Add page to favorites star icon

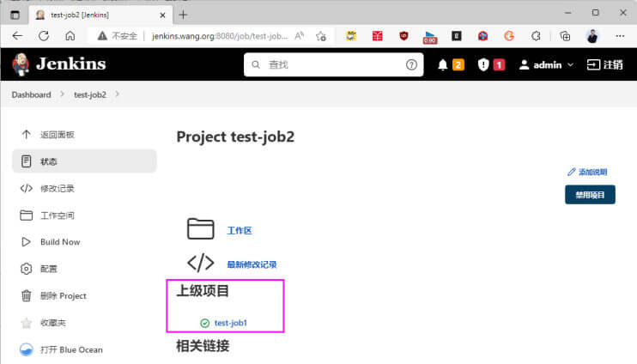point(321,36)
